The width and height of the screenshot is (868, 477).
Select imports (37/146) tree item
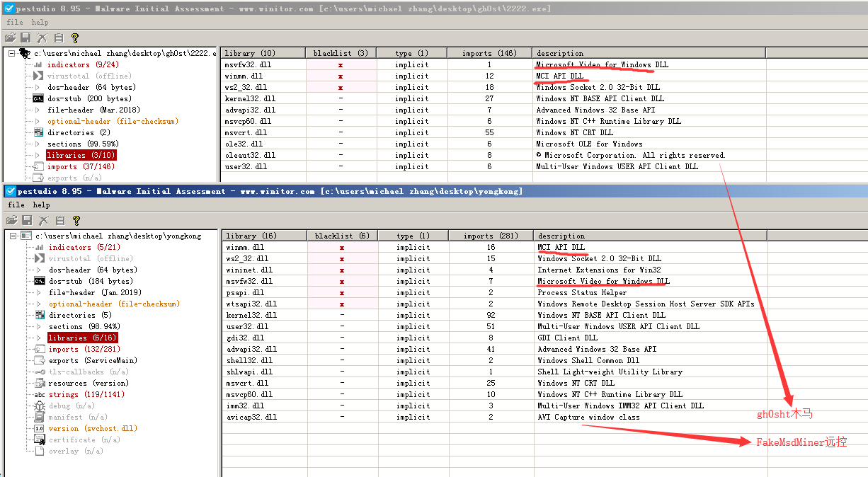click(x=82, y=166)
